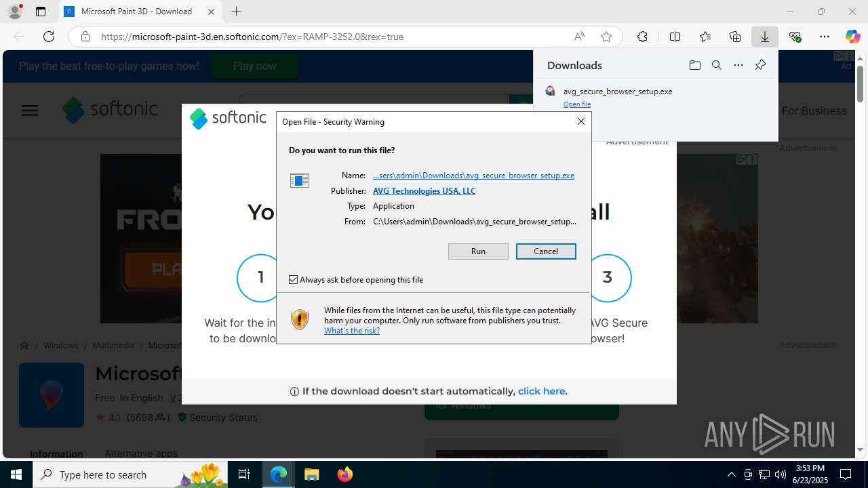Image resolution: width=868 pixels, height=488 pixels.
Task: Toggle the Split screen icon
Action: [x=675, y=37]
